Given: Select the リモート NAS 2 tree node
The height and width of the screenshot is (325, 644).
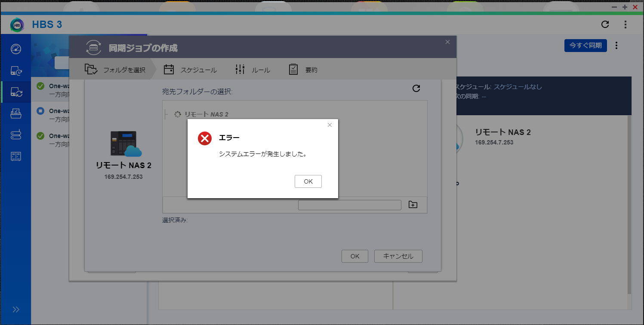Looking at the screenshot, I should (x=206, y=114).
